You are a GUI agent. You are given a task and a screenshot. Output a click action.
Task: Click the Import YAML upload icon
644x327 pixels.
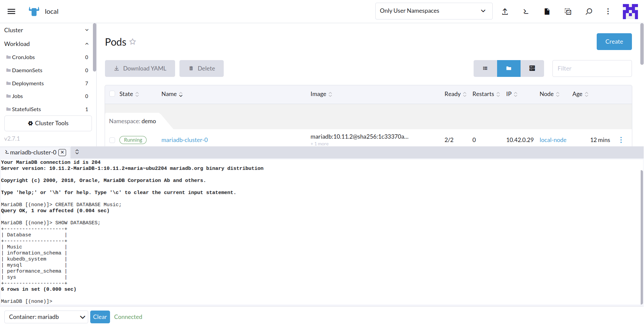[505, 11]
